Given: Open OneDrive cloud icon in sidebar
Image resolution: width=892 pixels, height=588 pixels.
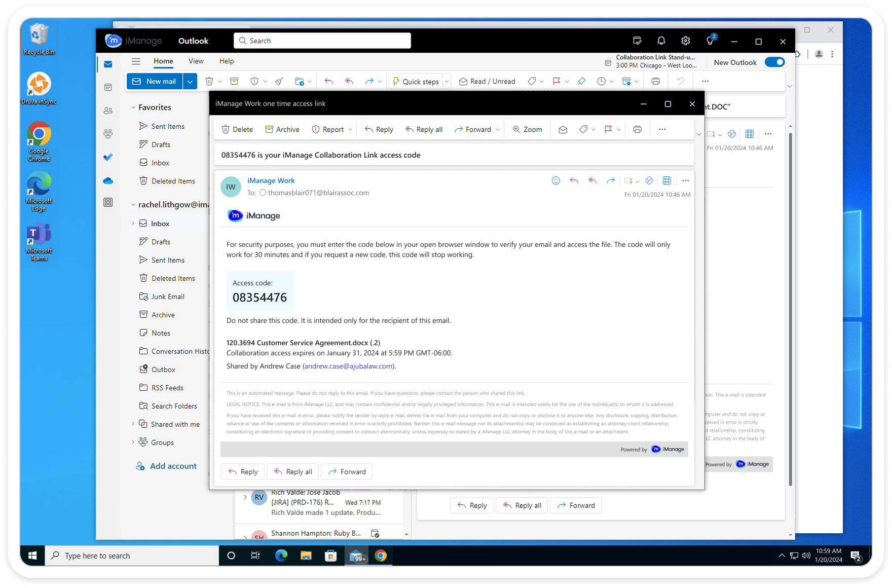Looking at the screenshot, I should [x=108, y=180].
